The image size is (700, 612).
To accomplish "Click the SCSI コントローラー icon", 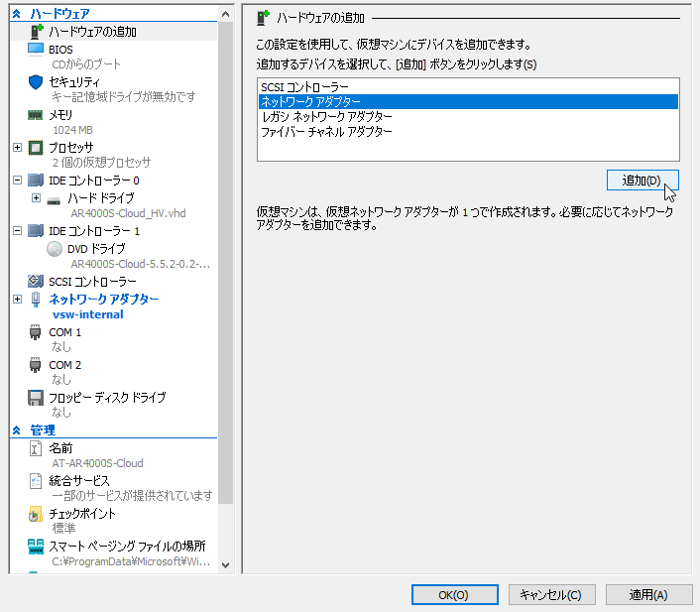I will [x=36, y=281].
